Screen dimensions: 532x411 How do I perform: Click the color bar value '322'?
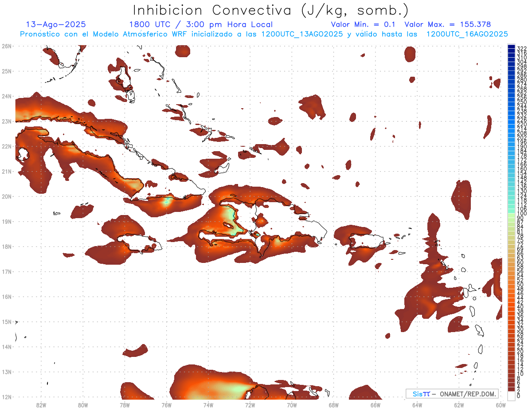522,48
